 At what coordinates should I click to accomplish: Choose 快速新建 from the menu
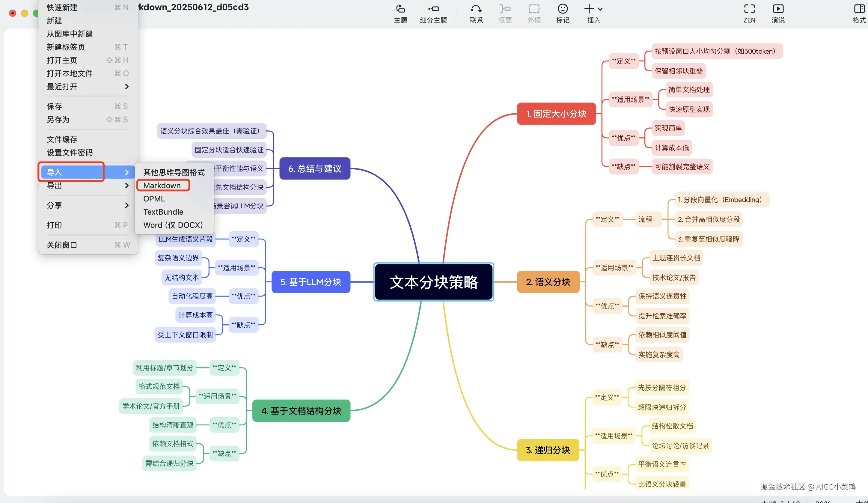88,7
